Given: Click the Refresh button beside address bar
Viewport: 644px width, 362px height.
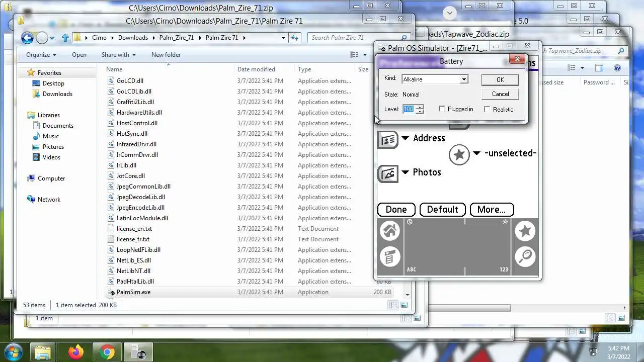Looking at the screenshot, I should click(x=295, y=38).
